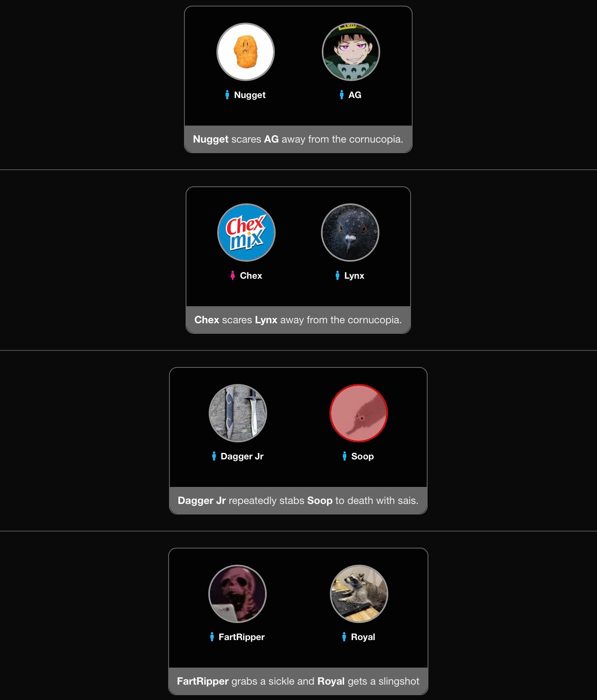Click the male icon beside Nugget
This screenshot has height=700, width=597.
click(x=227, y=95)
